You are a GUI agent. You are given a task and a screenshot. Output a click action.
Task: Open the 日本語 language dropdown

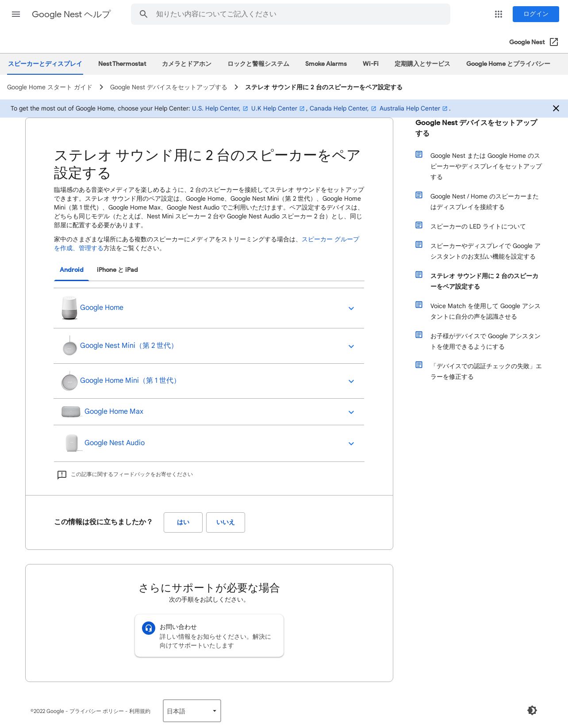click(x=192, y=711)
